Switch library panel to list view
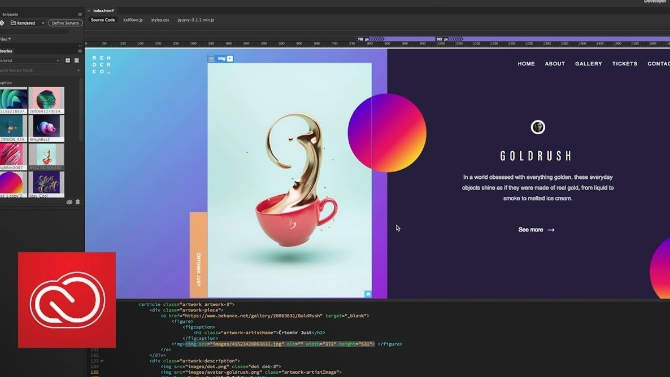This screenshot has height=377, width=670. [76, 60]
